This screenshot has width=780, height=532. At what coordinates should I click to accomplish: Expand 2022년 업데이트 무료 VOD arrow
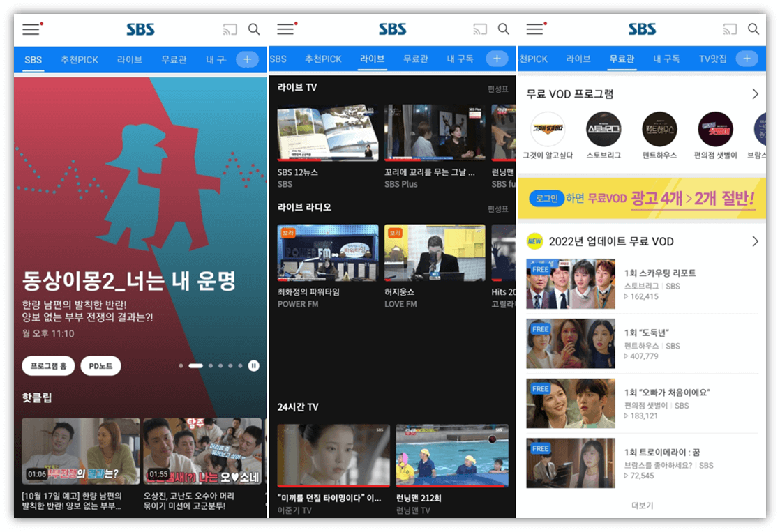(x=755, y=242)
